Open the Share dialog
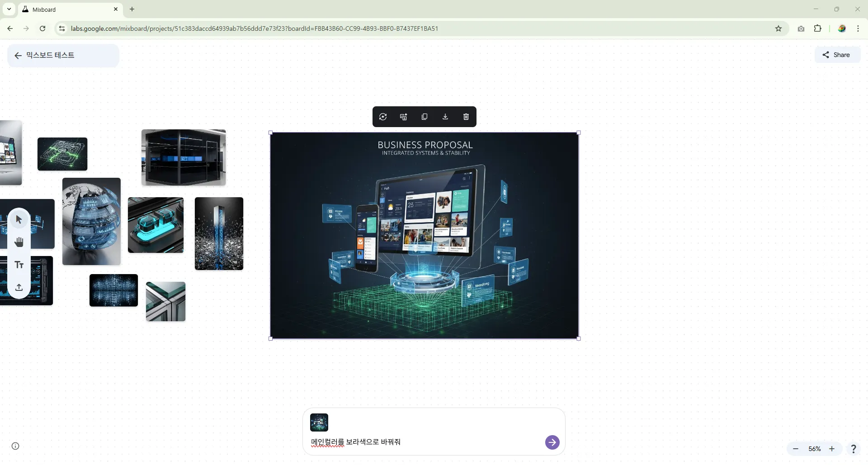868x465 pixels. 837,55
